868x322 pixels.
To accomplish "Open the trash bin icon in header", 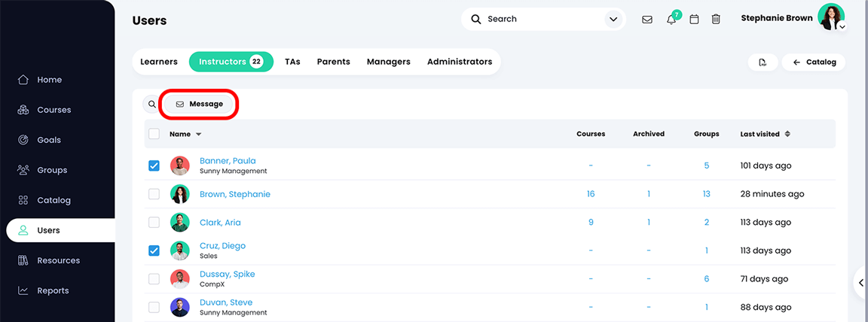I will coord(716,20).
